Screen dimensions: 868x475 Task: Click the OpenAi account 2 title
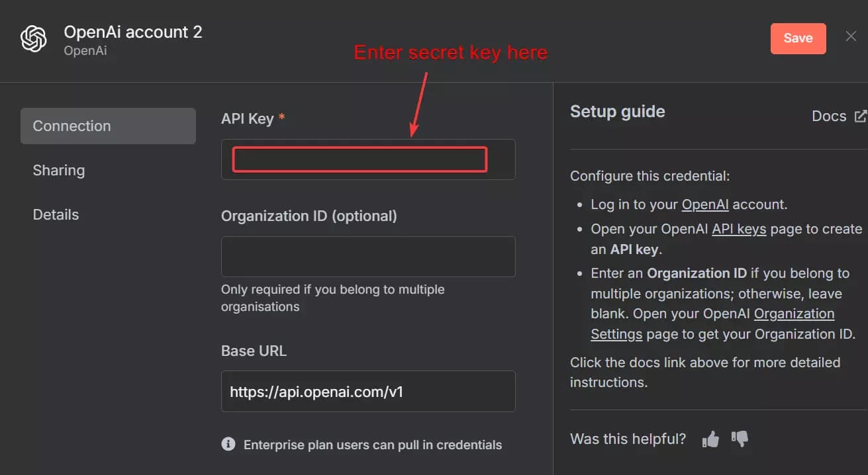[132, 31]
